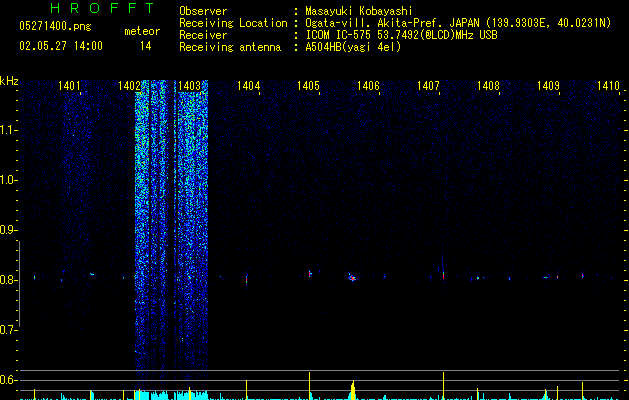Screen dimensions: 629x400
Task: Click the 1409 time marker
Action: (548, 86)
